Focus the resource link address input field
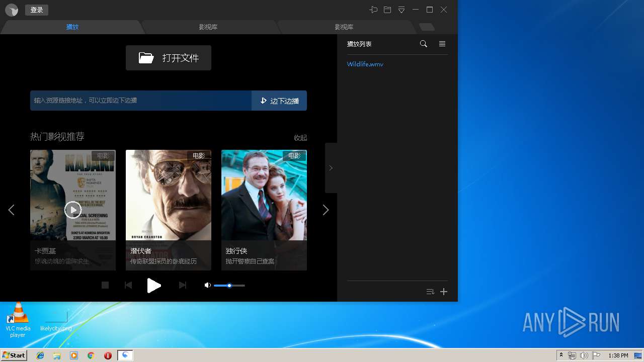The height and width of the screenshot is (362, 644). 141,101
